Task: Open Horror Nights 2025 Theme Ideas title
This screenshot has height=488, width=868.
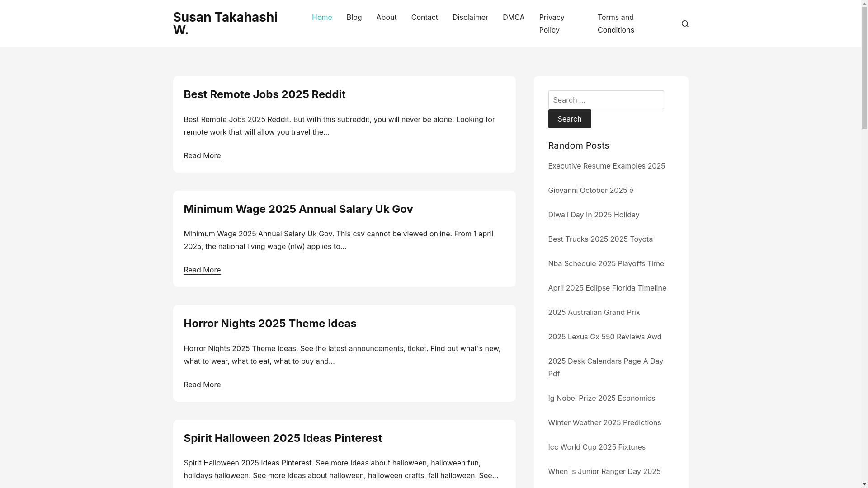Action: point(270,323)
